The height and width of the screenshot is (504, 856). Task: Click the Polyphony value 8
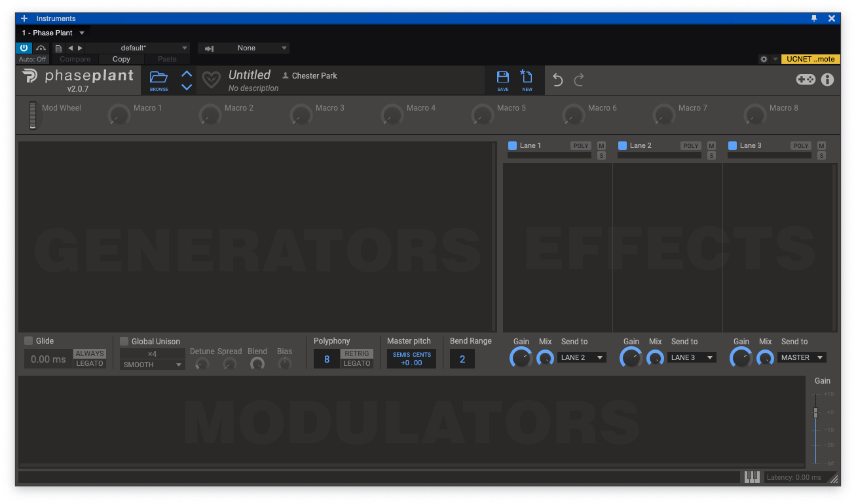[x=327, y=359]
